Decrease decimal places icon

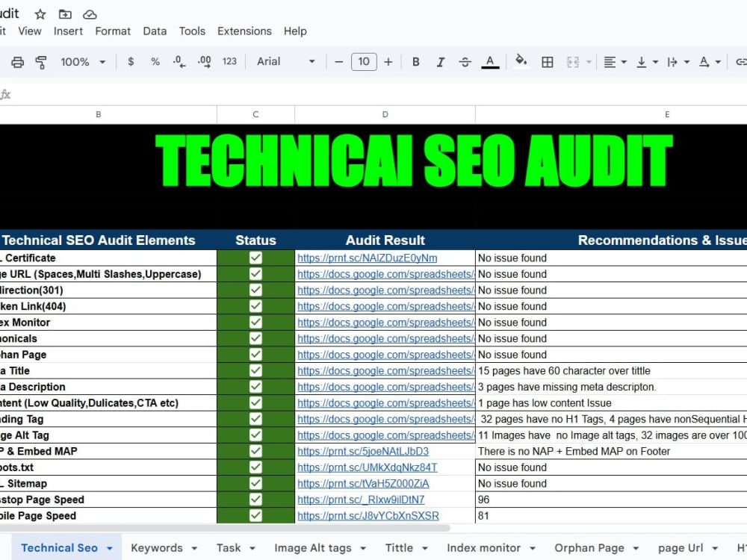(179, 61)
